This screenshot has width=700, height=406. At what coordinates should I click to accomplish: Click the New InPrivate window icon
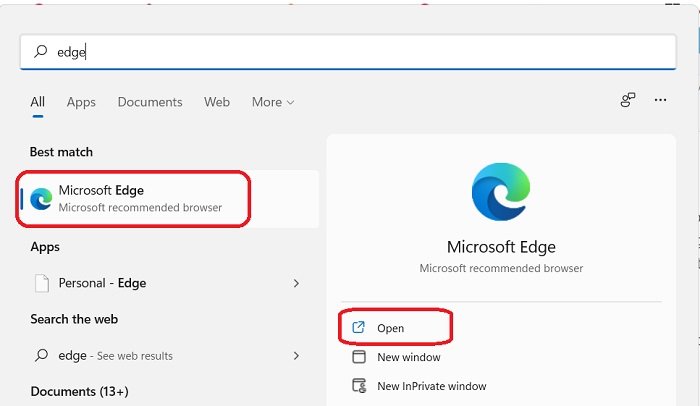[x=359, y=385]
